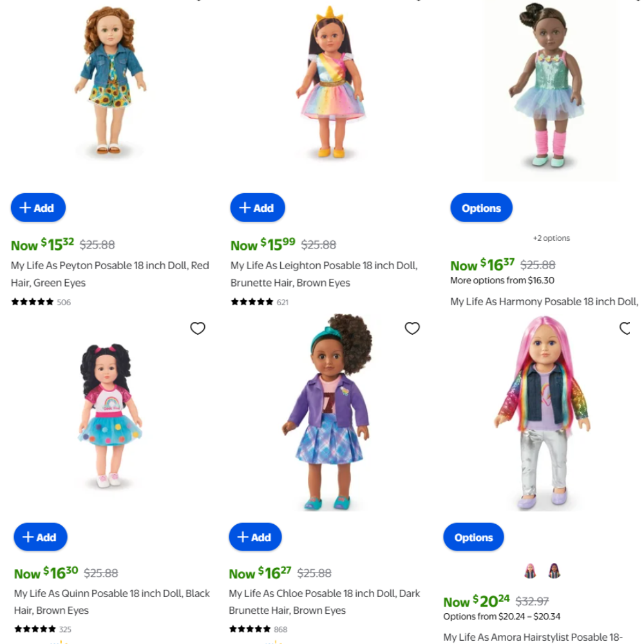Open the My Life As Leighton product title
The image size is (644, 644).
coord(324,274)
